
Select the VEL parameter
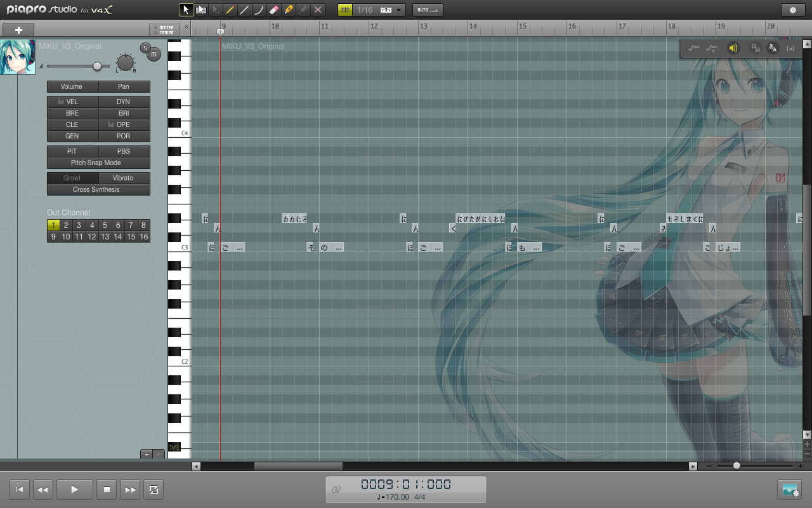(x=72, y=102)
